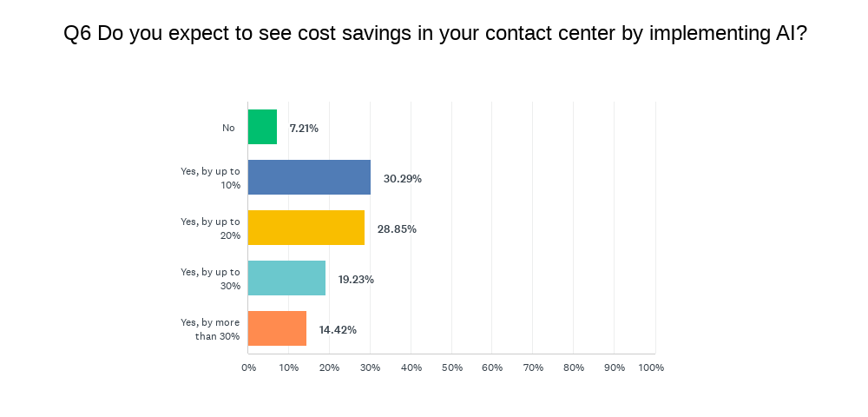Image resolution: width=868 pixels, height=417 pixels.
Task: Click the 28.85% value label
Action: coord(397,229)
